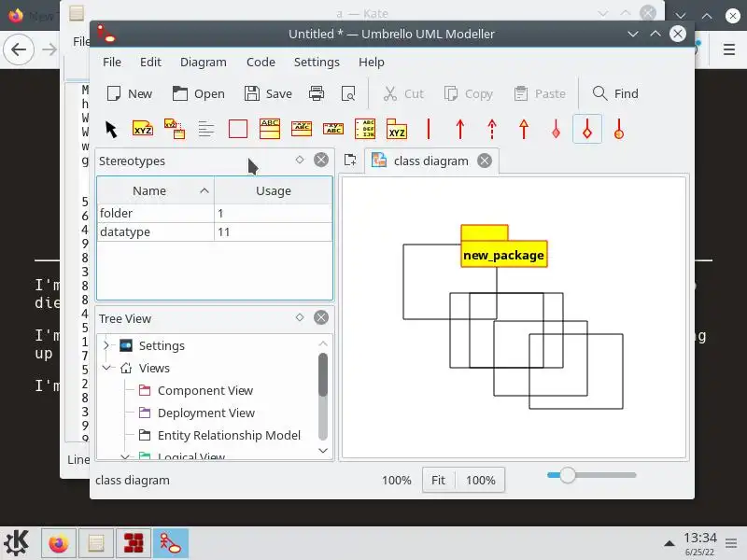Viewport: 747px width, 560px height.
Task: Click the Usage column header
Action: [274, 190]
